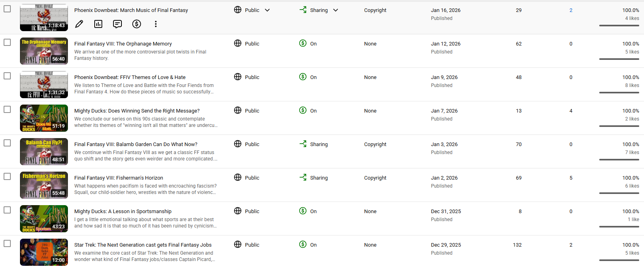This screenshot has width=644, height=267.
Task: Click comment count 4 for Mighty Ducks Winning
Action: click(571, 111)
